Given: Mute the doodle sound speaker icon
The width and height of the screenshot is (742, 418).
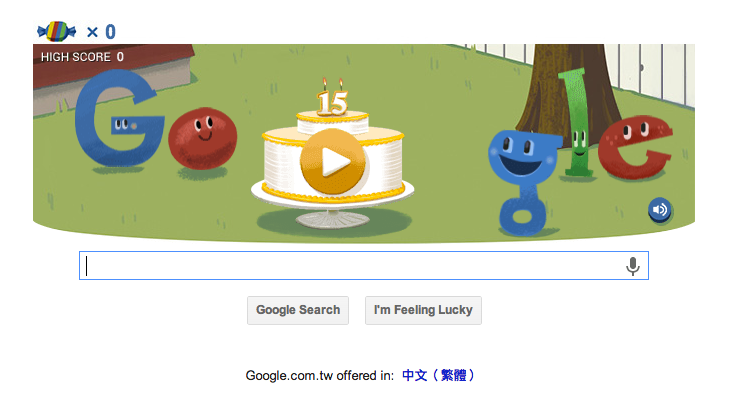Looking at the screenshot, I should pos(659,209).
